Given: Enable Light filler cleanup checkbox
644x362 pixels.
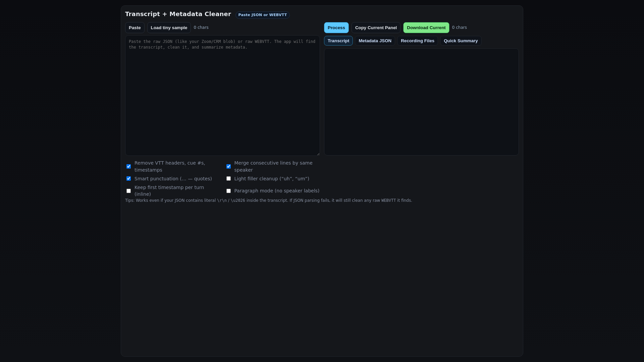Looking at the screenshot, I should pos(228,179).
